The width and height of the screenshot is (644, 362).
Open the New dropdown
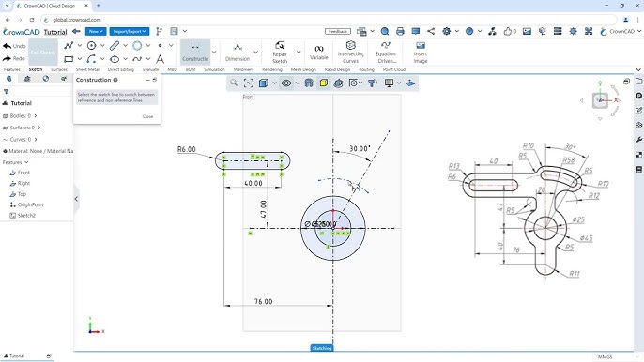point(96,31)
